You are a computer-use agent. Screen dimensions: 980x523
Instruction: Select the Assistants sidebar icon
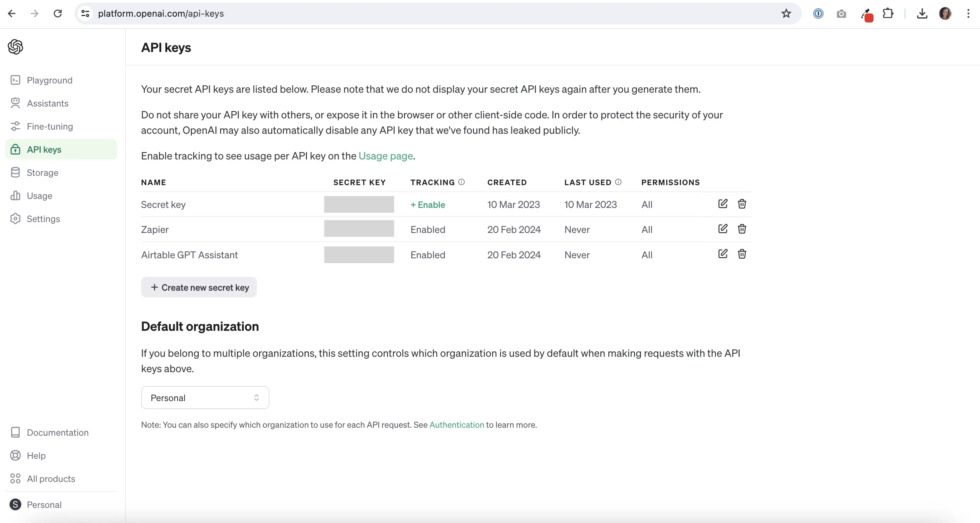(15, 103)
